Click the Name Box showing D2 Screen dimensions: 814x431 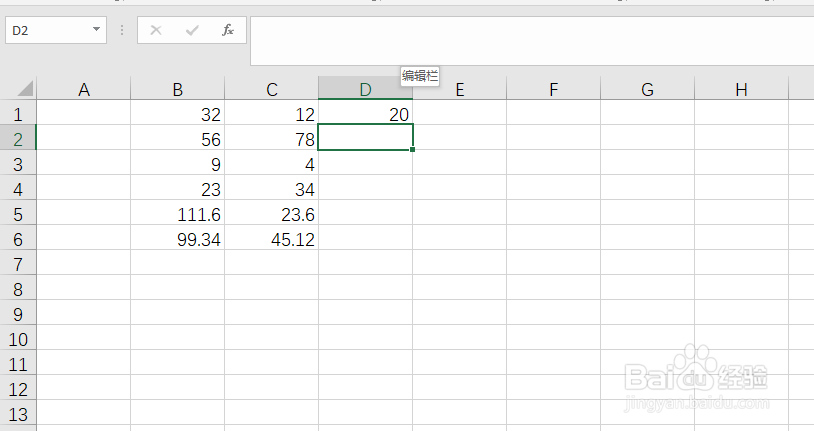(56, 30)
